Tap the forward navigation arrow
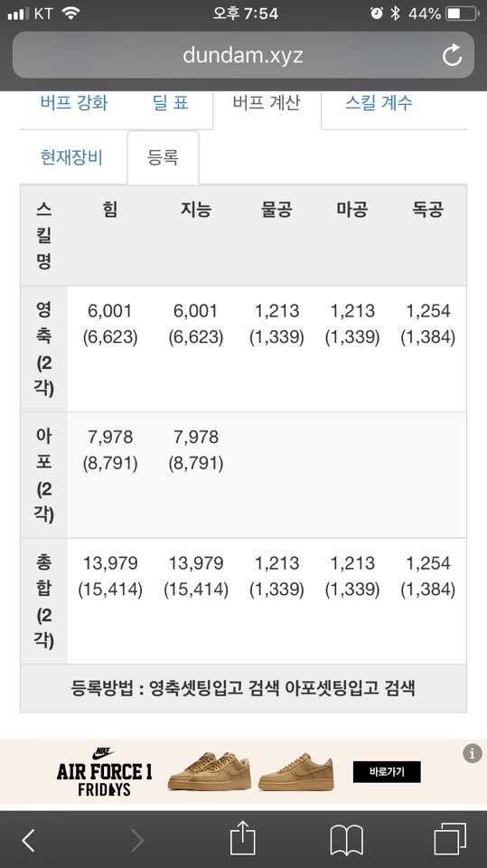Viewport: 487px width, 868px height. 138,840
